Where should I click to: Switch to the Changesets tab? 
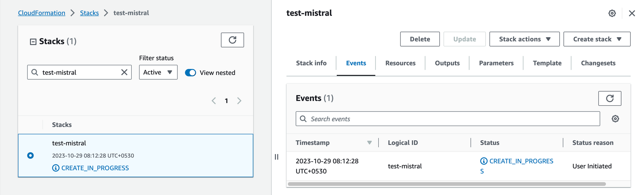click(598, 63)
